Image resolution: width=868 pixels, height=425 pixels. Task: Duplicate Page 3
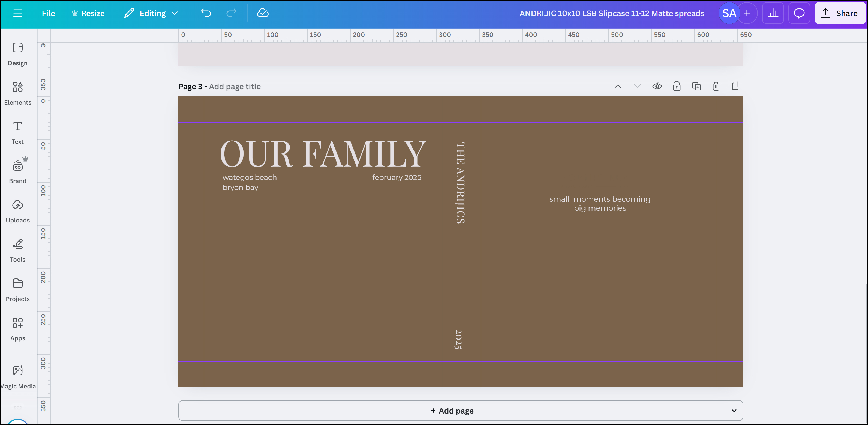click(x=696, y=86)
